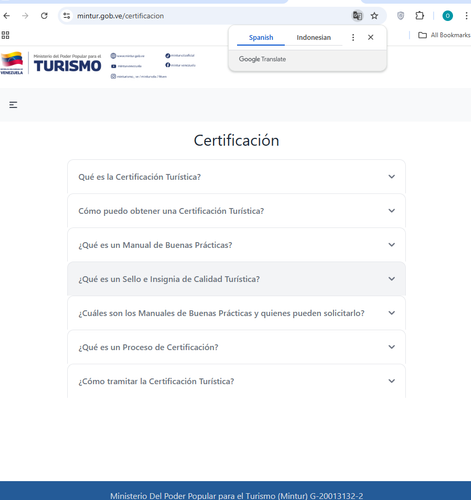Viewport: 471px width, 500px height.
Task: Switch to Indonesian in translate popup
Action: 314,37
